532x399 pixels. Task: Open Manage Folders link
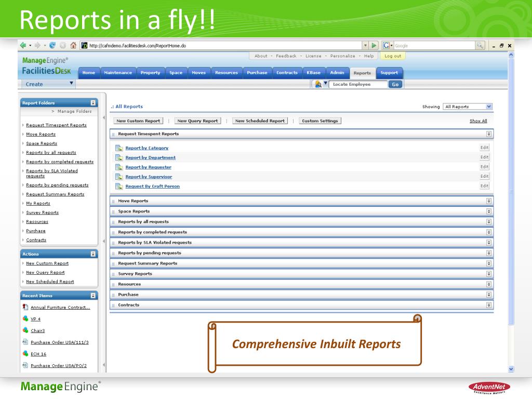(x=74, y=111)
